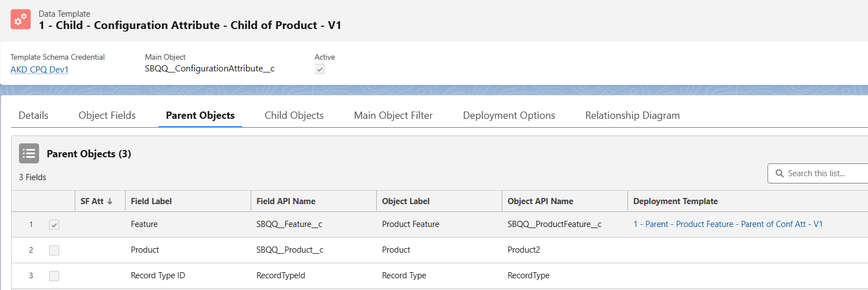Open the Details tab
Image resolution: width=868 pixels, height=290 pixels.
click(x=33, y=115)
